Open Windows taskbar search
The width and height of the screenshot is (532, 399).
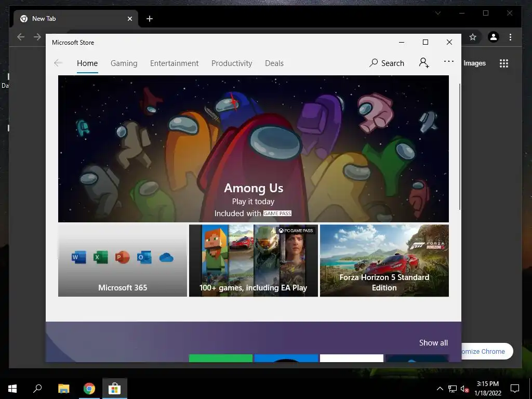pyautogui.click(x=37, y=389)
